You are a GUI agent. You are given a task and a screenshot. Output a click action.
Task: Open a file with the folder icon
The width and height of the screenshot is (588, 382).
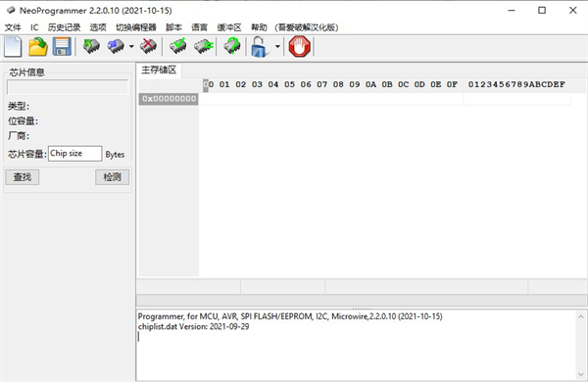tap(38, 46)
